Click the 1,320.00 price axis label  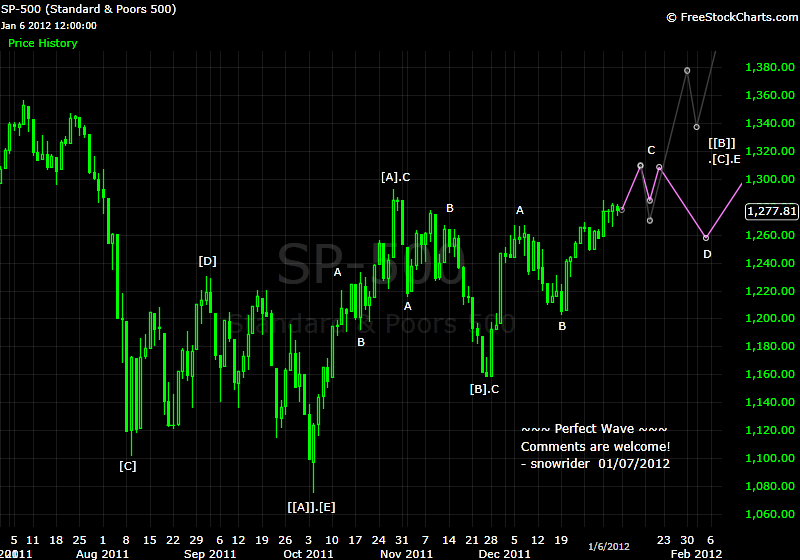coord(770,151)
